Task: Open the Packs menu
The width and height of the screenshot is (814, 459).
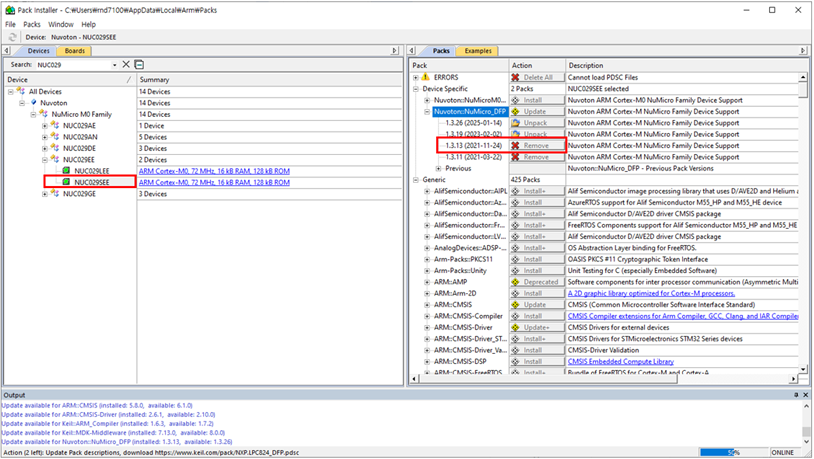Action: [x=32, y=24]
